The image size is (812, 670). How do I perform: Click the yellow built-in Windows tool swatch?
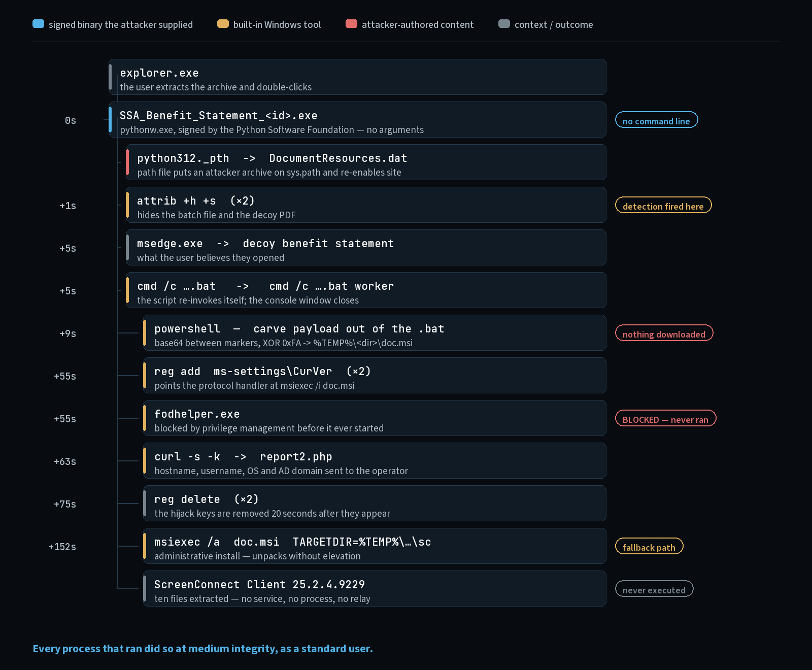coord(223,24)
